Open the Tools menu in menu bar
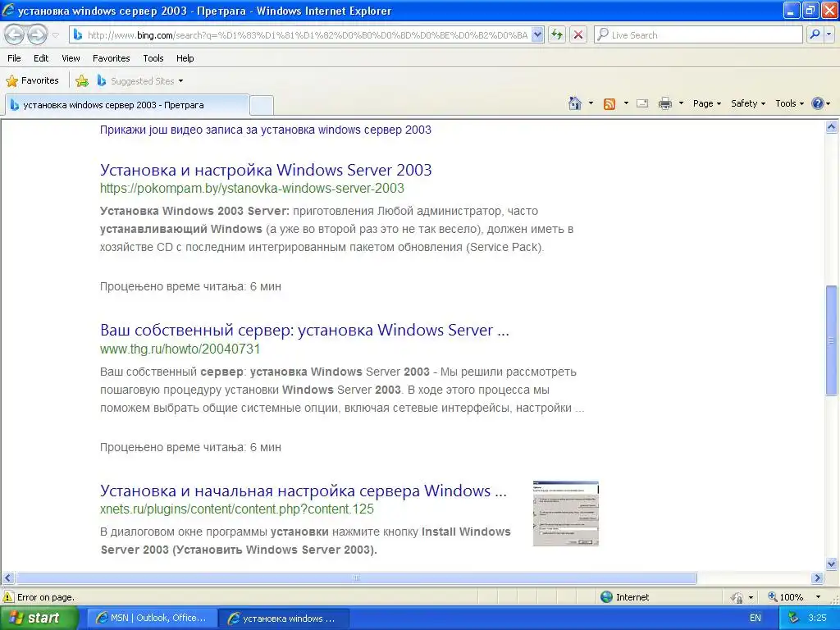Image resolution: width=840 pixels, height=630 pixels. [153, 58]
